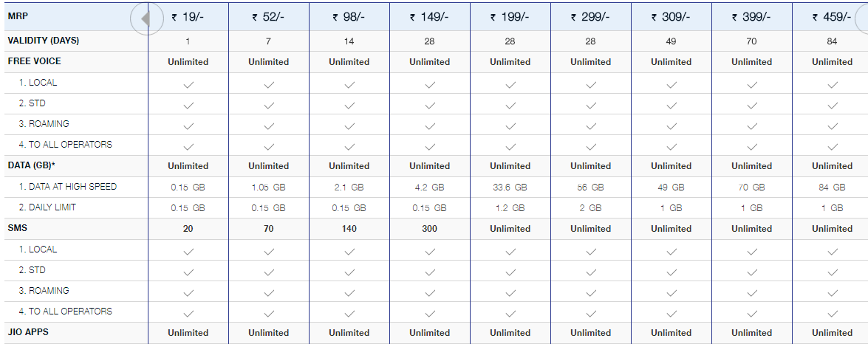Click the 300 SMS value under ₹149
Screen dimensions: 868x344
point(429,229)
